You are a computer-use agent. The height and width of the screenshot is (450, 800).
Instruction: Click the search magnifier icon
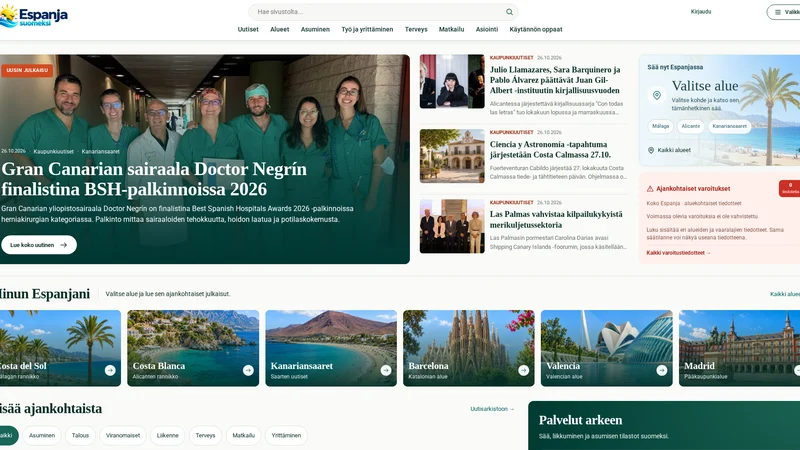[509, 12]
